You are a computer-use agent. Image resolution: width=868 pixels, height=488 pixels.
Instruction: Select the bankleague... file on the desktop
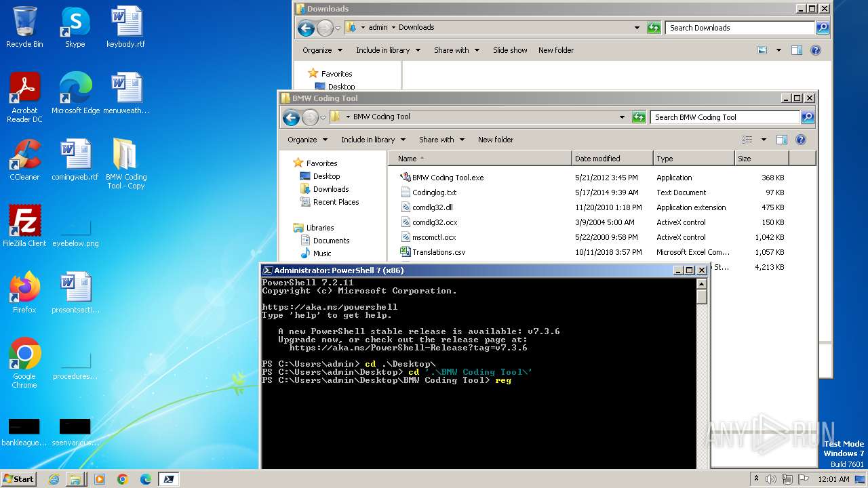pyautogui.click(x=24, y=432)
